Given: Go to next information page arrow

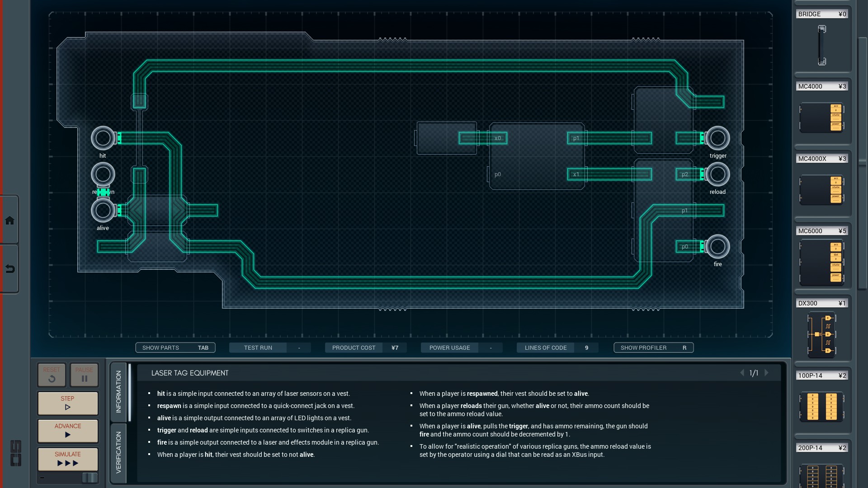Looking at the screenshot, I should coord(766,373).
